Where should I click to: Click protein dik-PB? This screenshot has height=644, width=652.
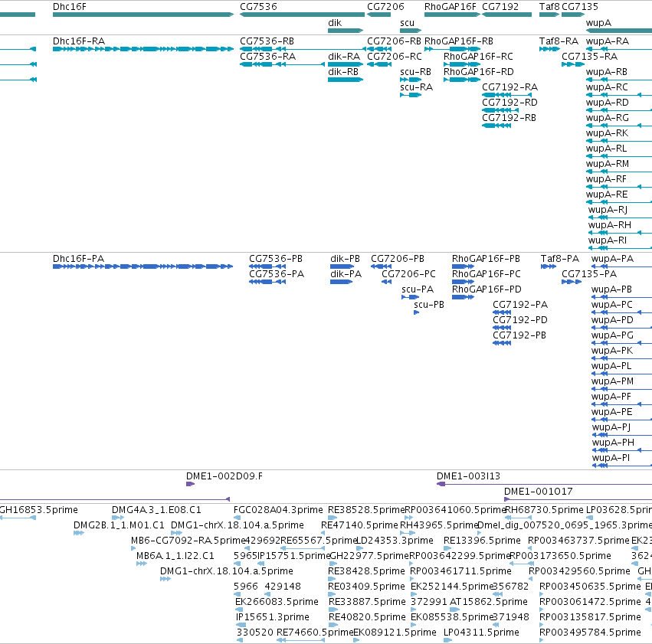[345, 259]
